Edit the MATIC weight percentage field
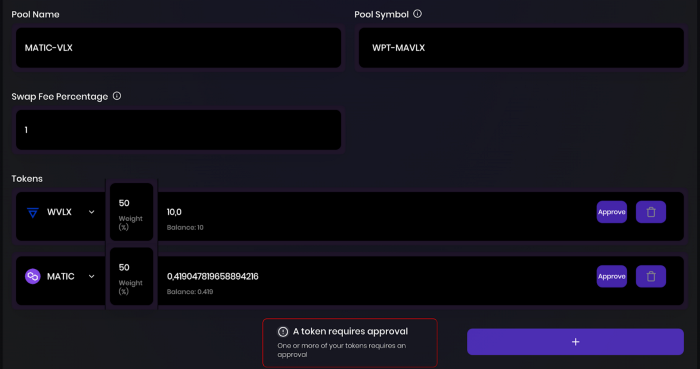The width and height of the screenshot is (700, 369). coord(131,276)
